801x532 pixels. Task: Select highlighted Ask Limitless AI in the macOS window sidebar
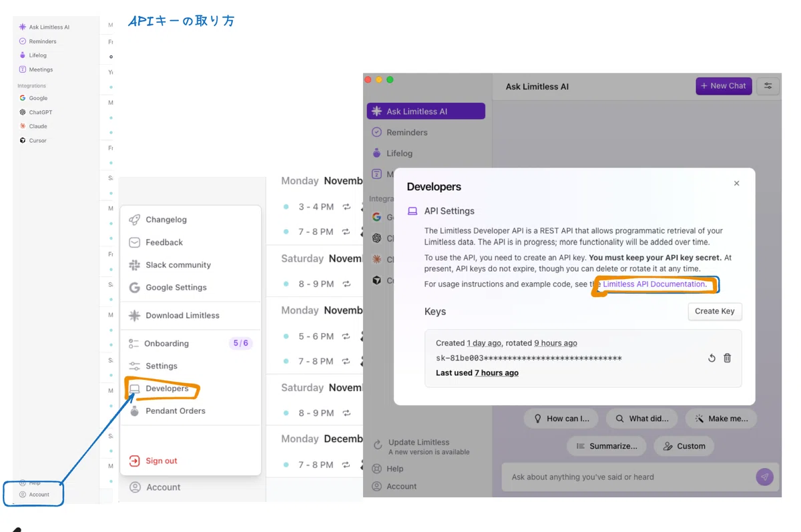tap(426, 111)
